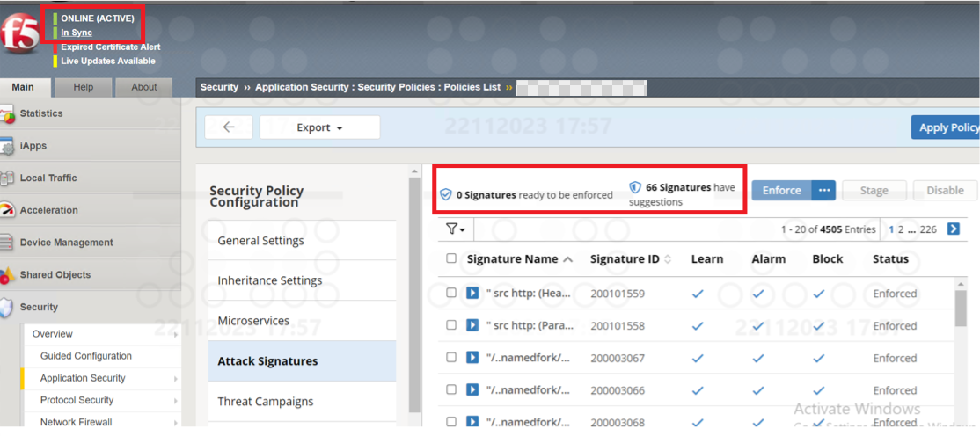The width and height of the screenshot is (980, 436).
Task: Expand signature row 200003066 arrow
Action: [x=473, y=389]
